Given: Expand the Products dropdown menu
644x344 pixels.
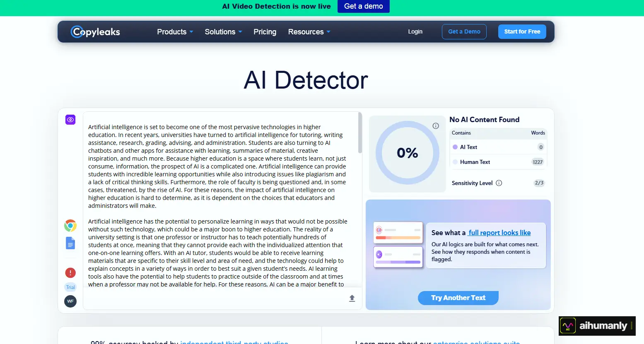Looking at the screenshot, I should pos(175,32).
